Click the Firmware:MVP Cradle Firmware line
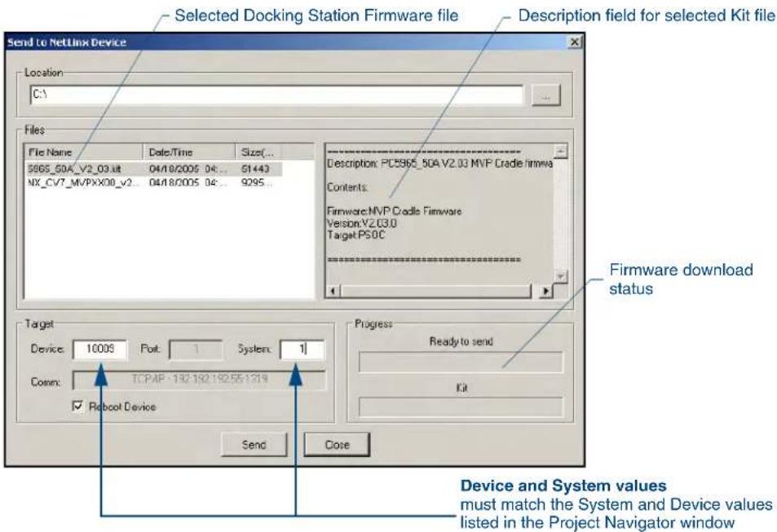The height and width of the screenshot is (532, 777). pos(394,212)
